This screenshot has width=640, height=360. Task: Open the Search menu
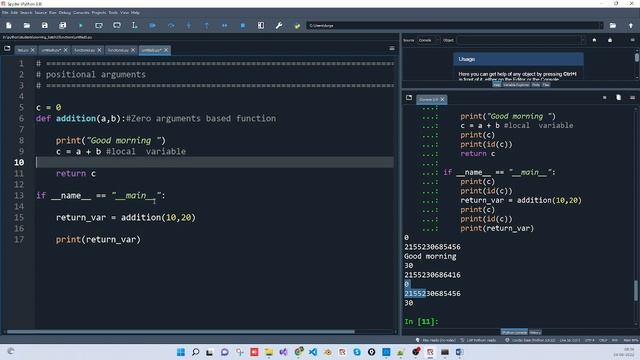(26, 13)
